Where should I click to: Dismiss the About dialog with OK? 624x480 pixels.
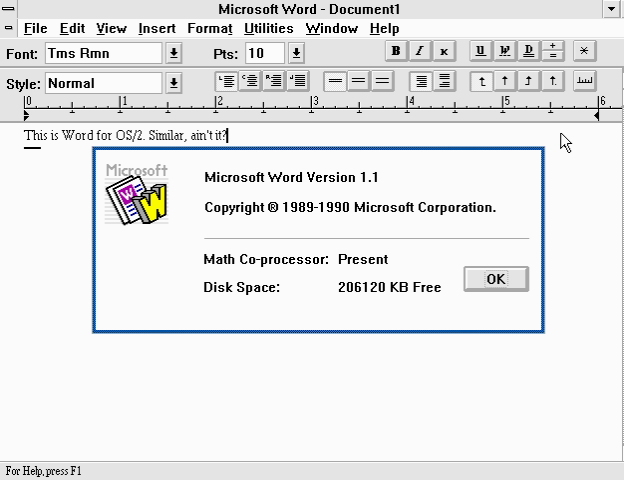point(496,279)
